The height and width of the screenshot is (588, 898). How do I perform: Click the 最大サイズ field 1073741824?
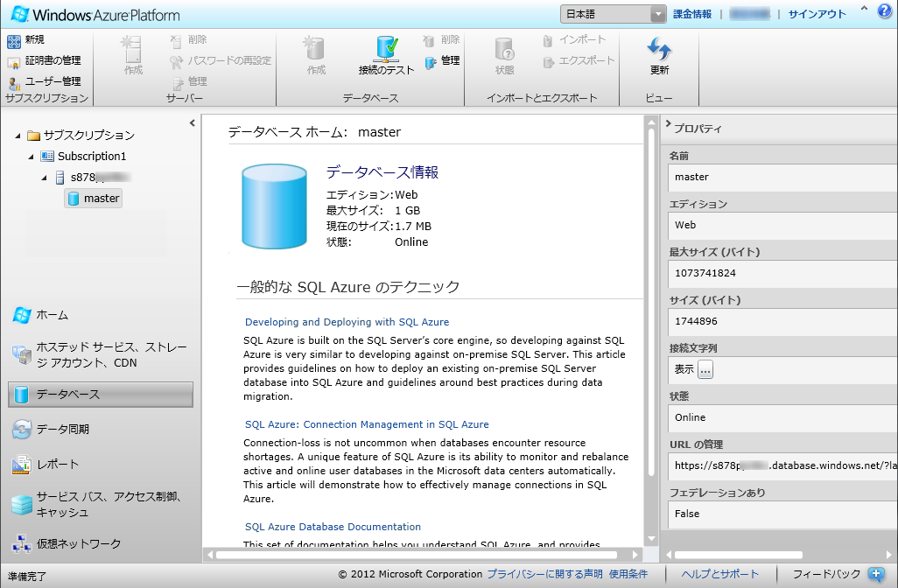click(782, 274)
